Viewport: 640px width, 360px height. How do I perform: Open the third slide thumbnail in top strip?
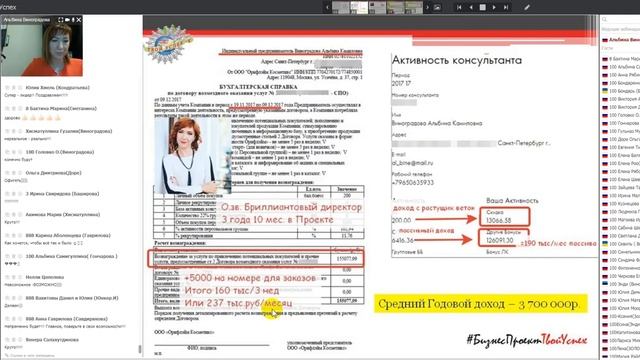pos(378,7)
